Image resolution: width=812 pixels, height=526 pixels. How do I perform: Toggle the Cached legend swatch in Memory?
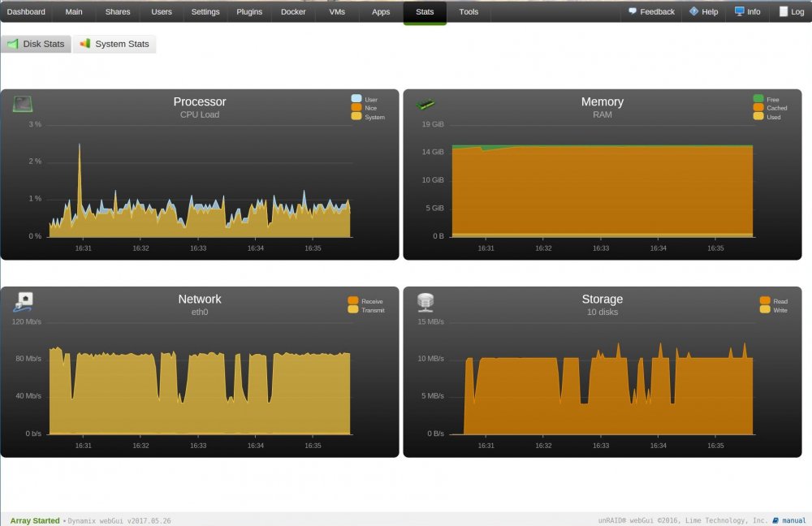click(x=758, y=107)
